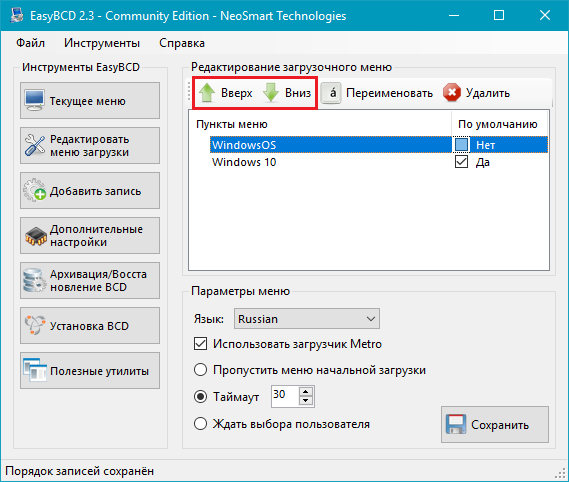Click the floppy disk Сохранить icon

(x=456, y=424)
